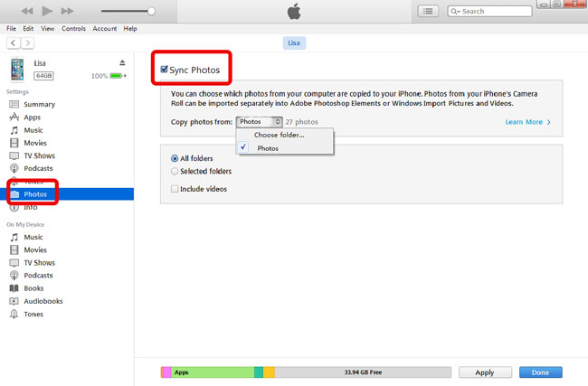The width and height of the screenshot is (588, 386).
Task: Go back with the left arrow button
Action: [x=14, y=42]
